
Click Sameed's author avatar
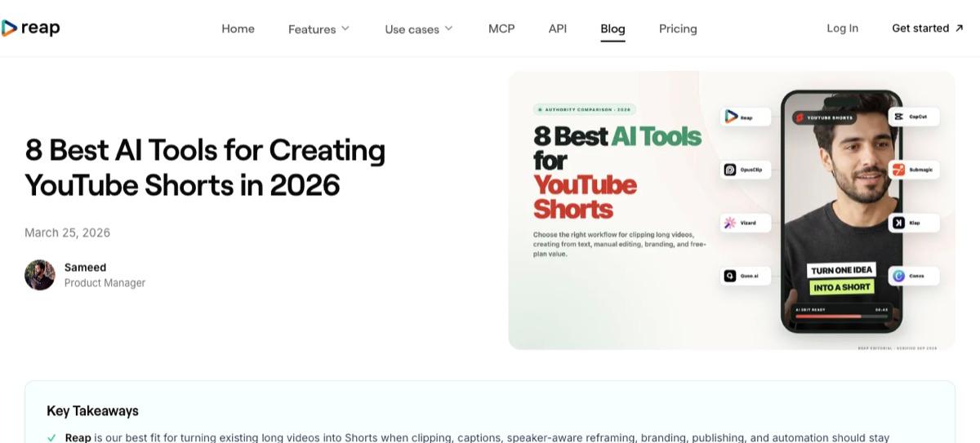pyautogui.click(x=40, y=275)
